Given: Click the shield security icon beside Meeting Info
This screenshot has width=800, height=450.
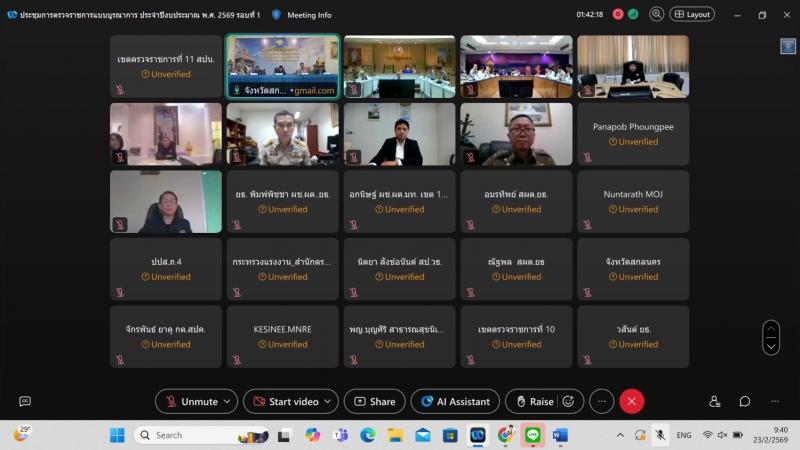Looking at the screenshot, I should click(276, 15).
